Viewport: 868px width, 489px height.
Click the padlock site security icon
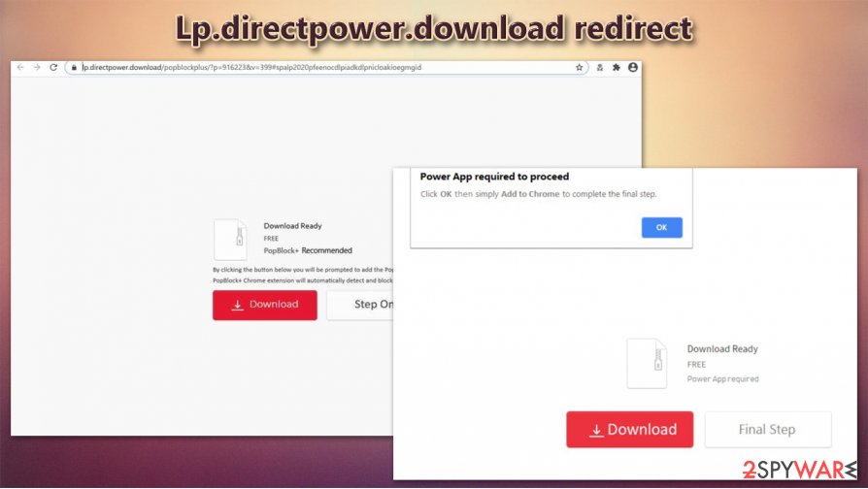click(74, 68)
